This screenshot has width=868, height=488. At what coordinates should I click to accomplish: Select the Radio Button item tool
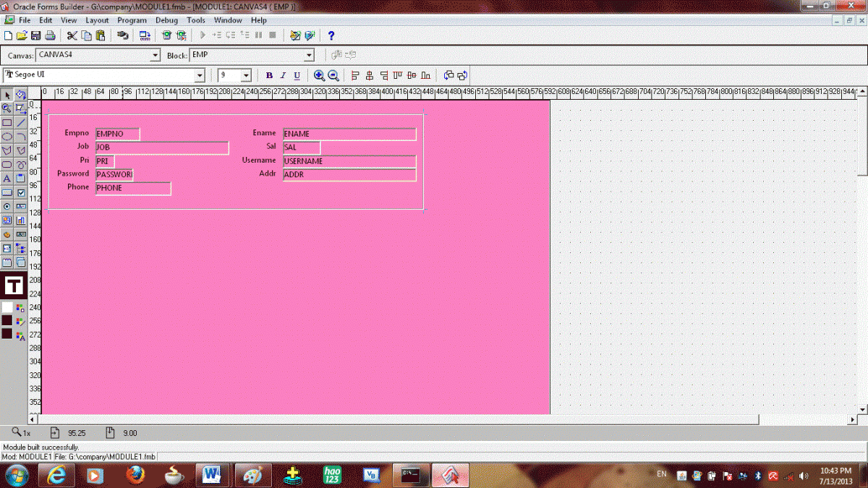[7, 206]
